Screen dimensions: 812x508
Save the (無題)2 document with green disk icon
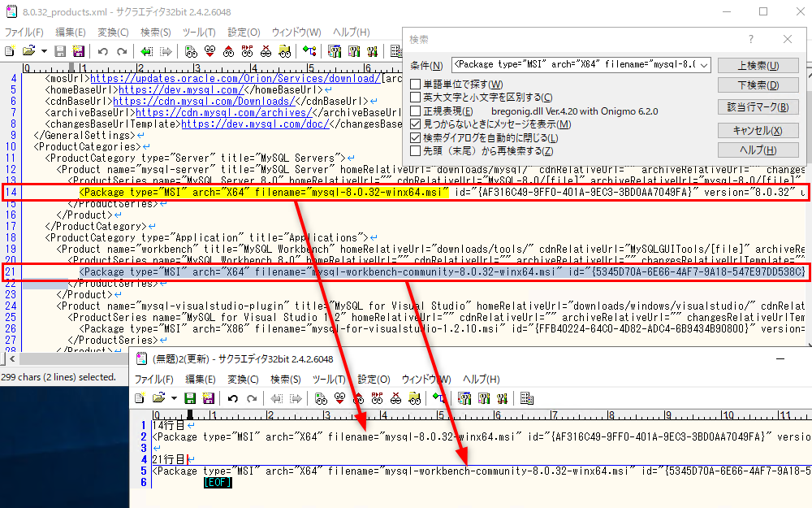pyautogui.click(x=190, y=398)
